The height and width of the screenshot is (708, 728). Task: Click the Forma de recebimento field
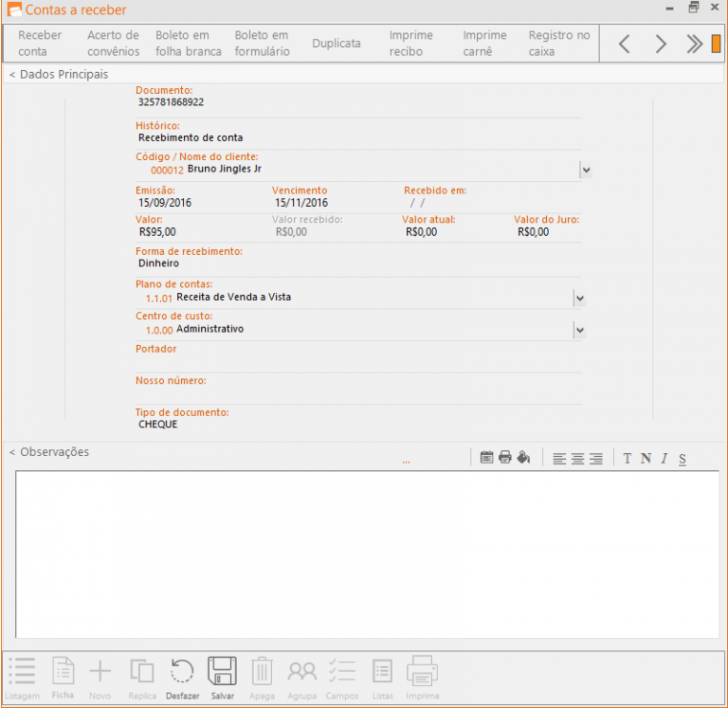tap(358, 263)
